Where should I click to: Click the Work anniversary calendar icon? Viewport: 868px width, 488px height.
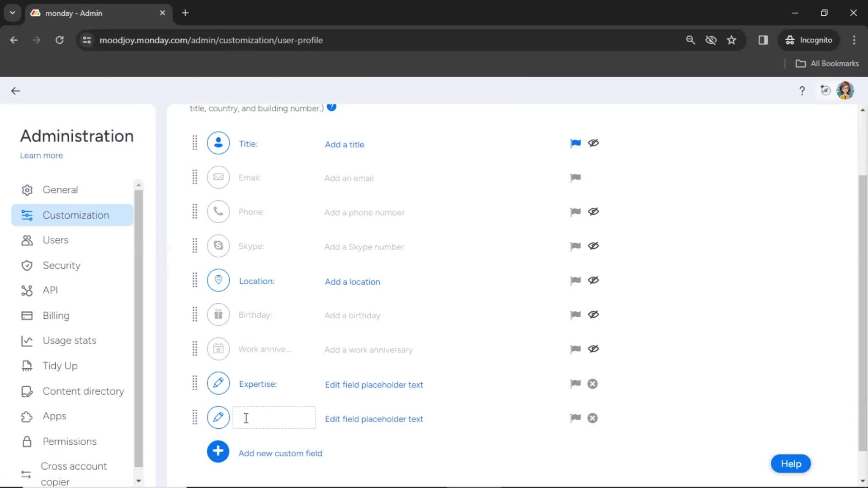click(x=218, y=349)
